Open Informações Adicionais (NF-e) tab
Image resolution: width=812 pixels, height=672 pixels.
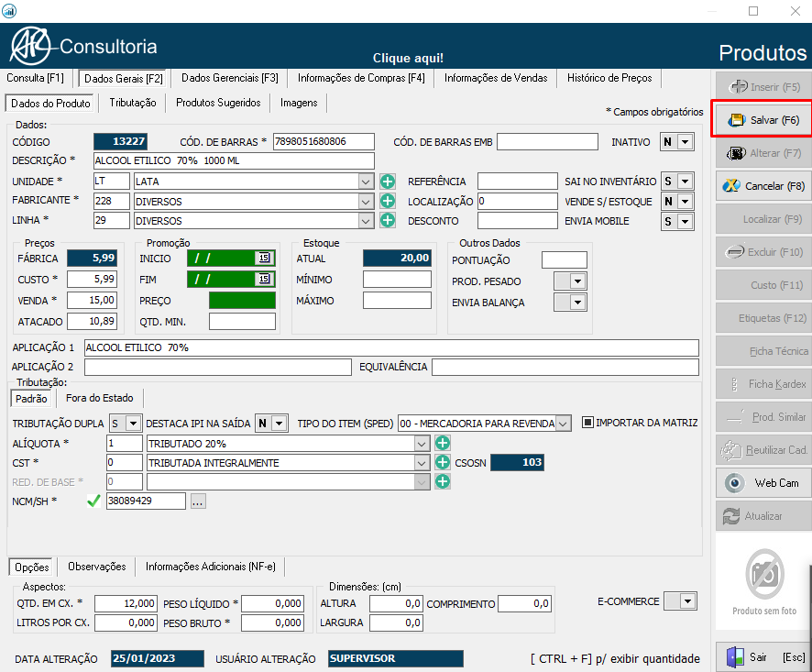(210, 567)
